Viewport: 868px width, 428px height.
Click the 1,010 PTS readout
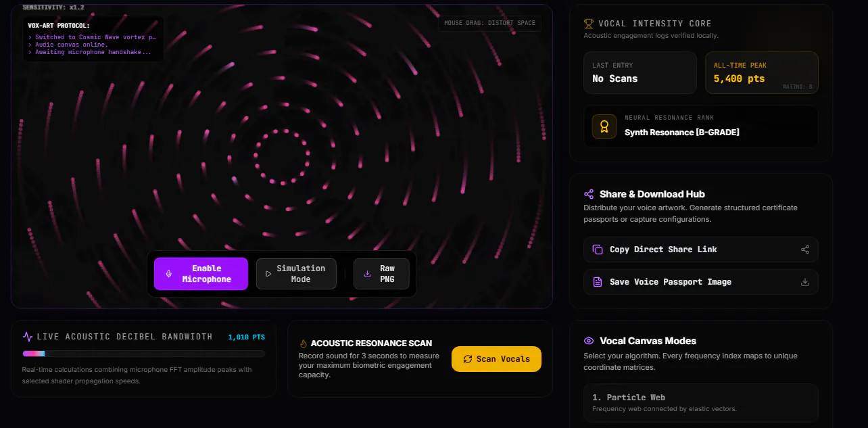(247, 337)
